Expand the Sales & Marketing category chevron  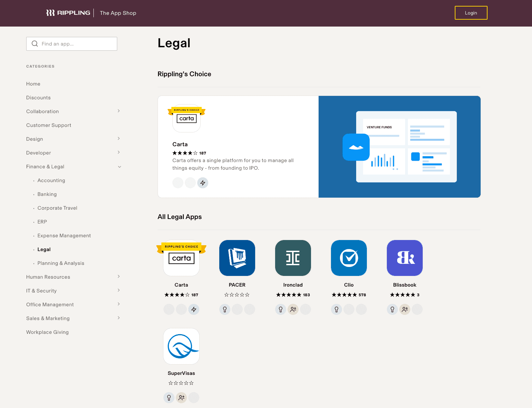click(x=119, y=318)
